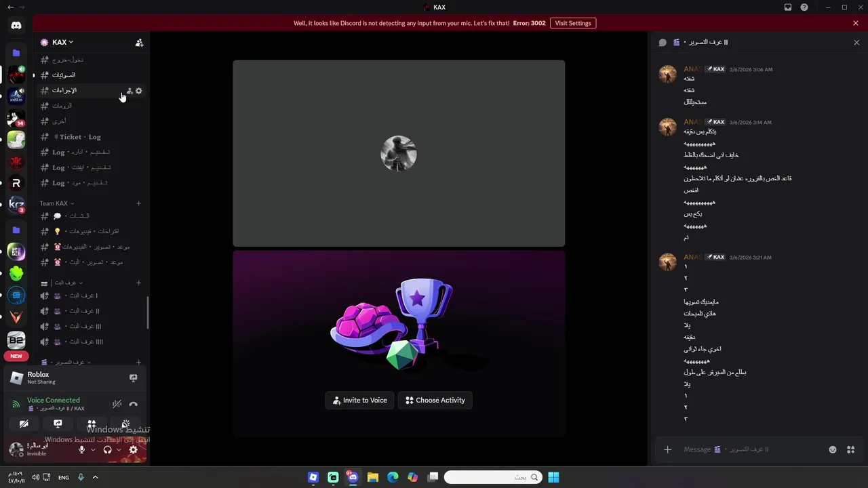
Task: Expand server folder at top of sidebar
Action: [16, 53]
